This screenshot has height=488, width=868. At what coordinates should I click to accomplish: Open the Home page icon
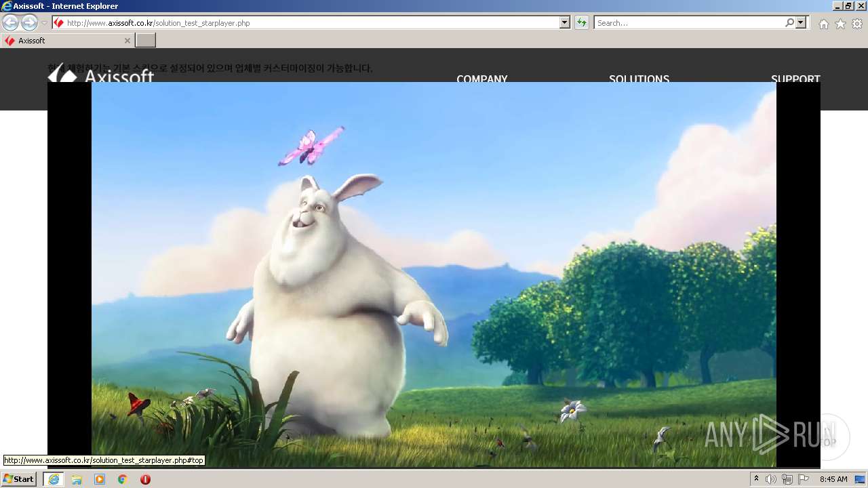[823, 24]
